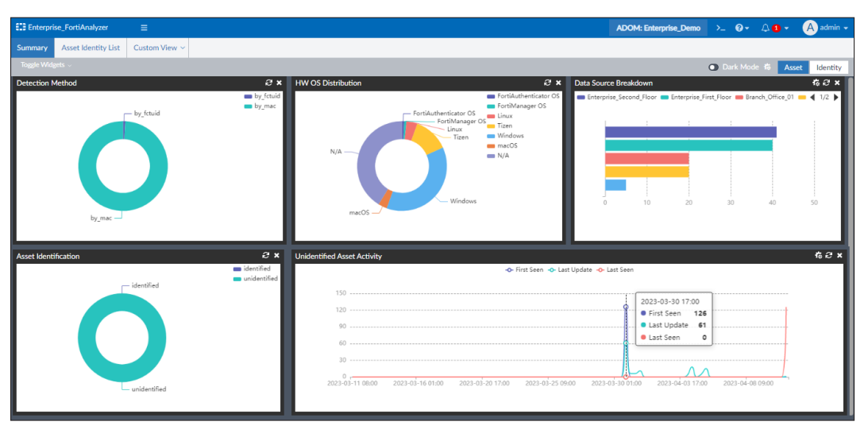Close the Detection Method widget
868x441 pixels.
pos(279,83)
